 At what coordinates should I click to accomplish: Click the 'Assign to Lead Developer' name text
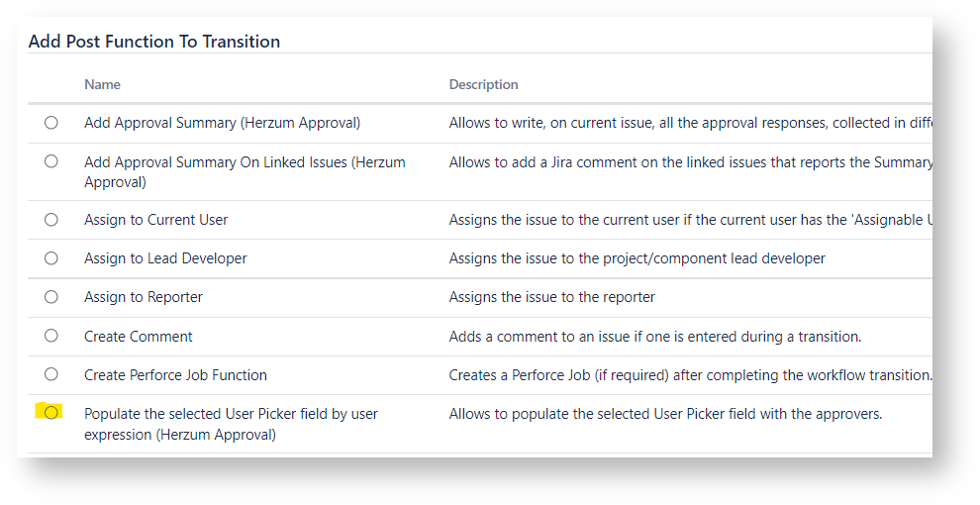tap(165, 258)
